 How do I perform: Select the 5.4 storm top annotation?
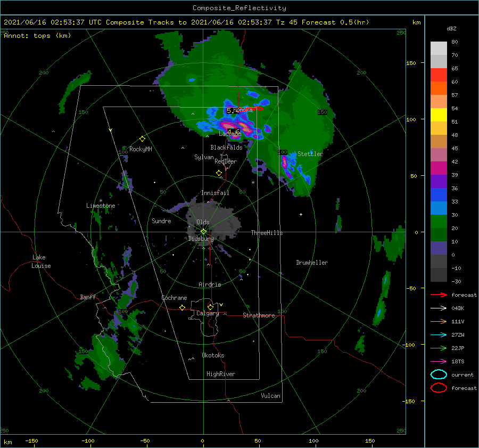(x=233, y=110)
